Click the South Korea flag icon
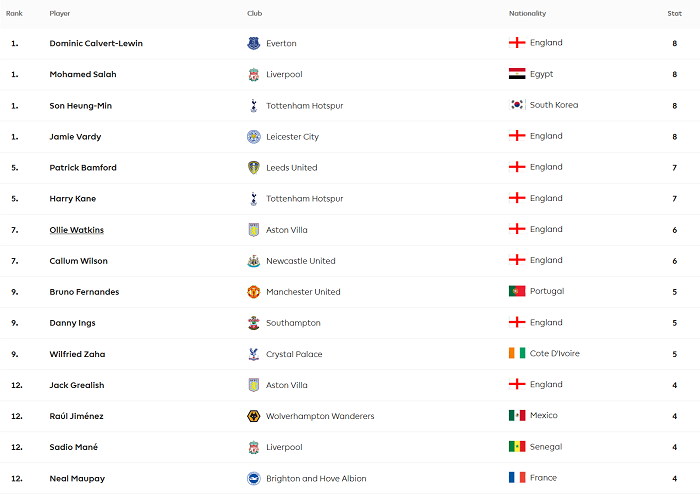Screen dimensions: 700x494 point(517,105)
